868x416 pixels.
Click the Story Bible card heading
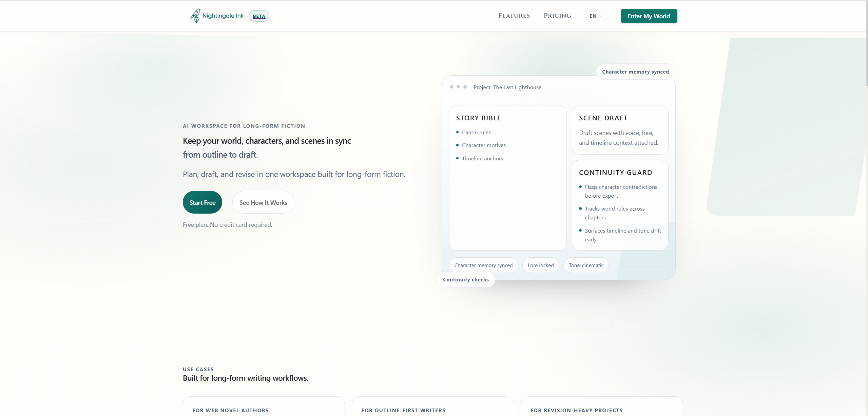click(478, 118)
